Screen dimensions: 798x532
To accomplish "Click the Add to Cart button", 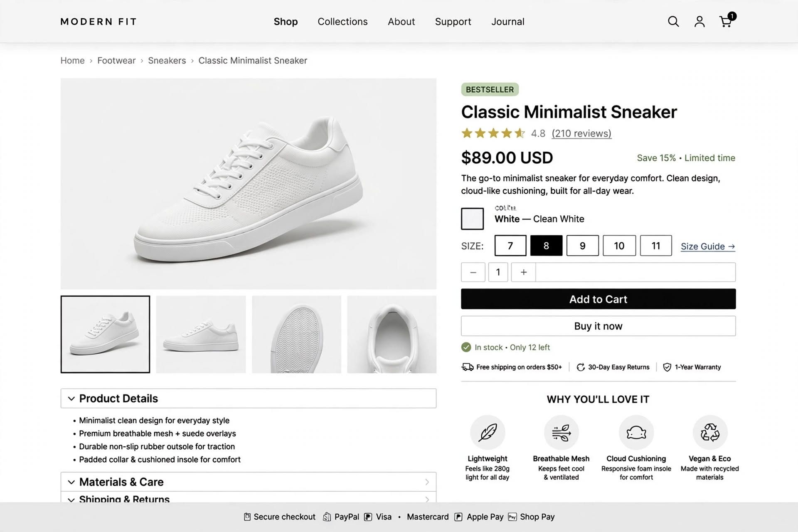I will 598,299.
